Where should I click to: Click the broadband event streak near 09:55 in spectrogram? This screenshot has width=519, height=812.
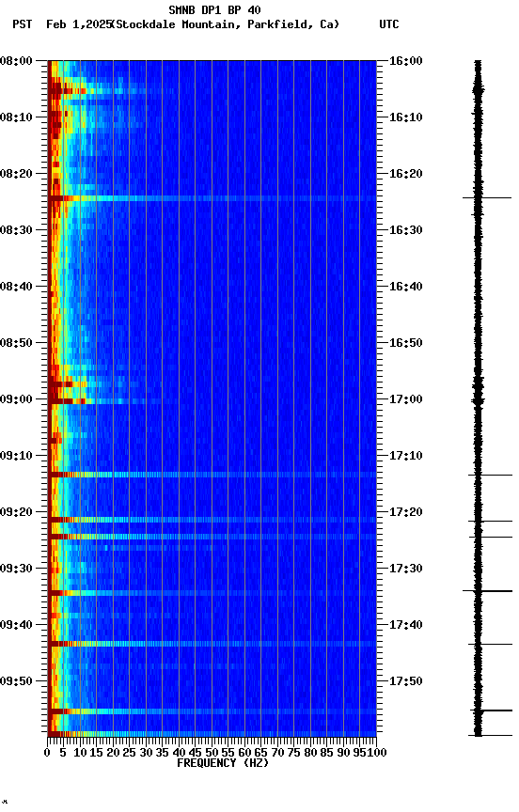[212, 712]
